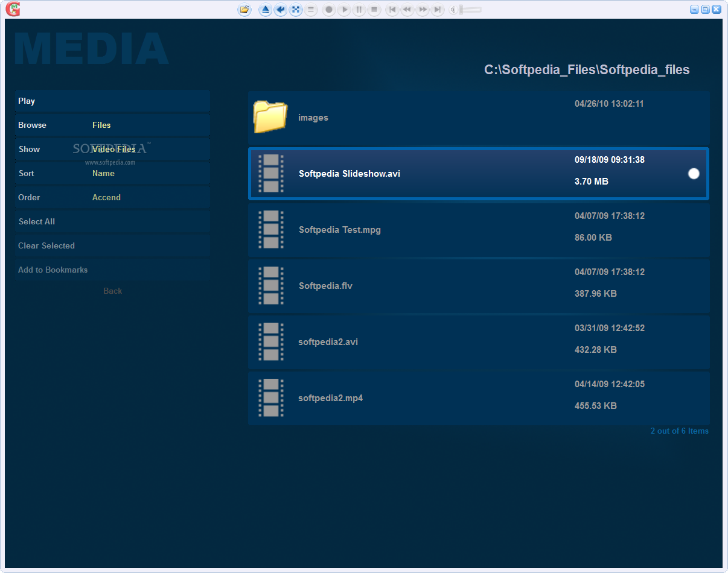Click the date 09/18/09 09:31:38
728x573 pixels.
[x=610, y=160]
